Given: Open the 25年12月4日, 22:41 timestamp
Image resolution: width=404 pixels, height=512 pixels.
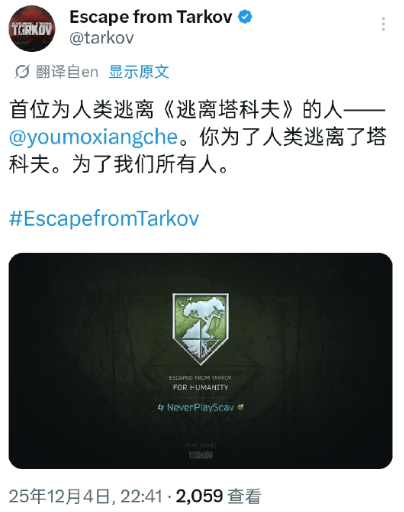Looking at the screenshot, I should (86, 496).
